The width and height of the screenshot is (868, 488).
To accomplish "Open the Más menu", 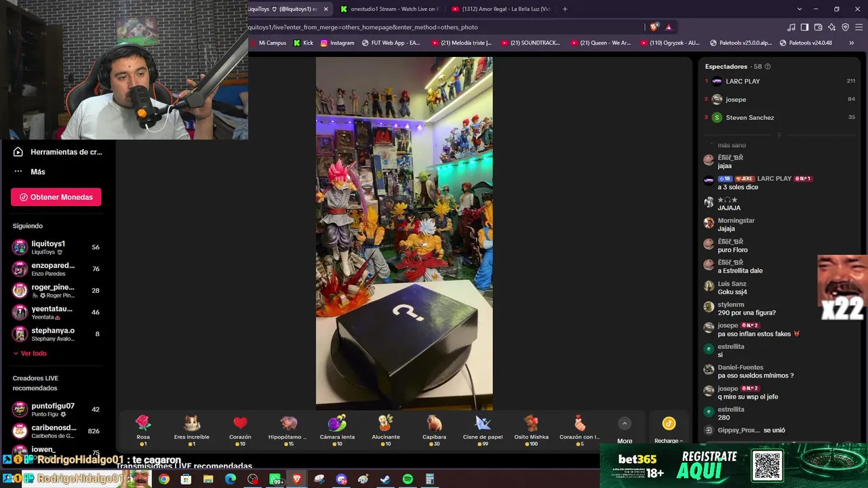I will 29,171.
